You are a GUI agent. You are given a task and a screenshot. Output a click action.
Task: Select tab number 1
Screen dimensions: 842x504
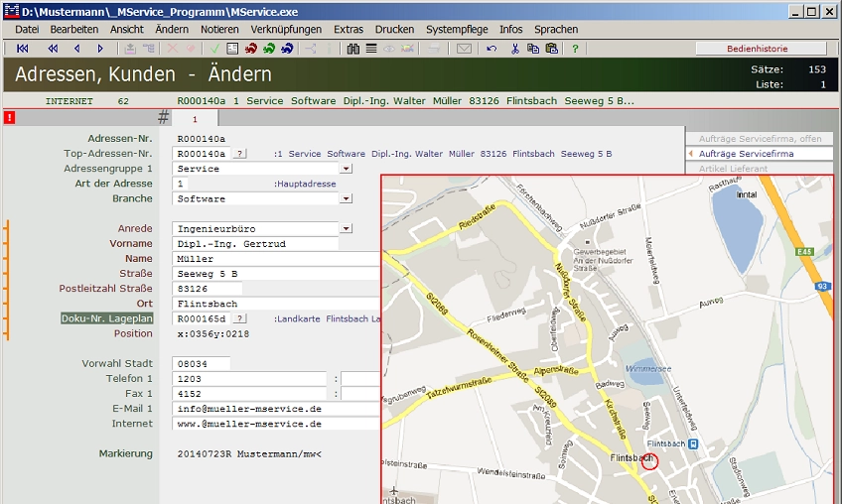pyautogui.click(x=195, y=118)
